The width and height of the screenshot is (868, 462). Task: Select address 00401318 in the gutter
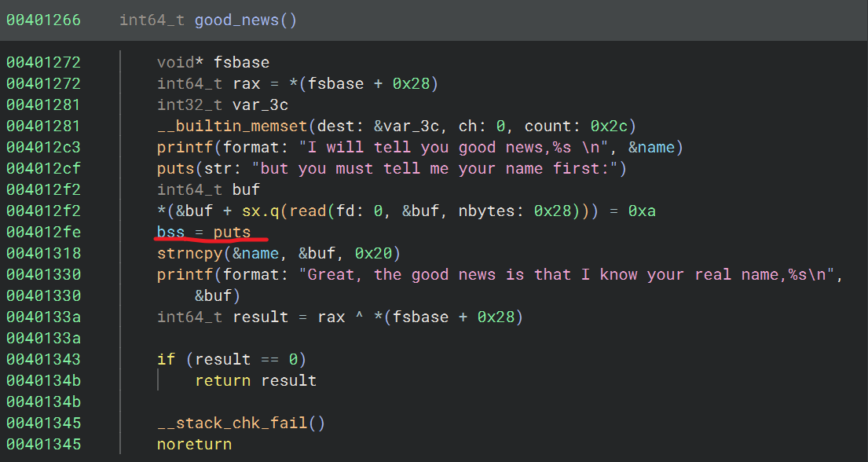tap(43, 253)
